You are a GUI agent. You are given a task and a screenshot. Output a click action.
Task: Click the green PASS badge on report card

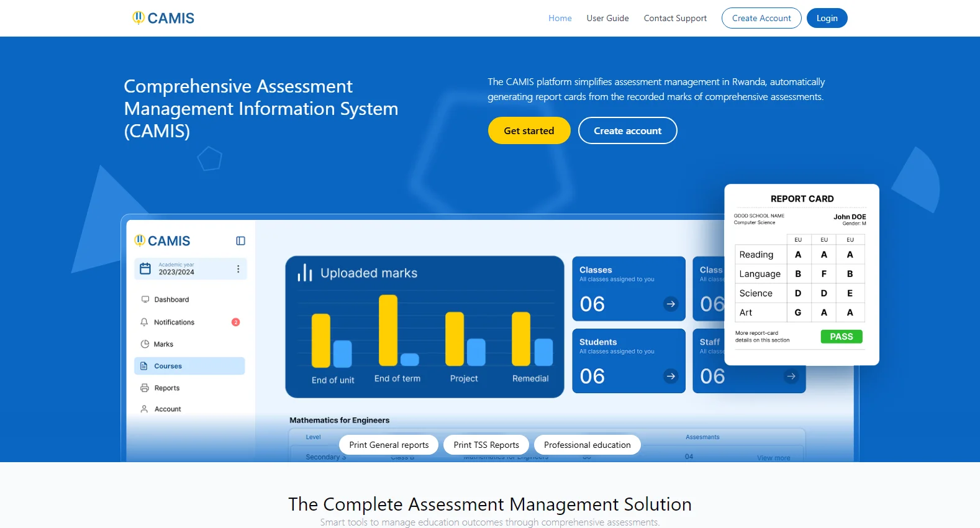coord(842,337)
